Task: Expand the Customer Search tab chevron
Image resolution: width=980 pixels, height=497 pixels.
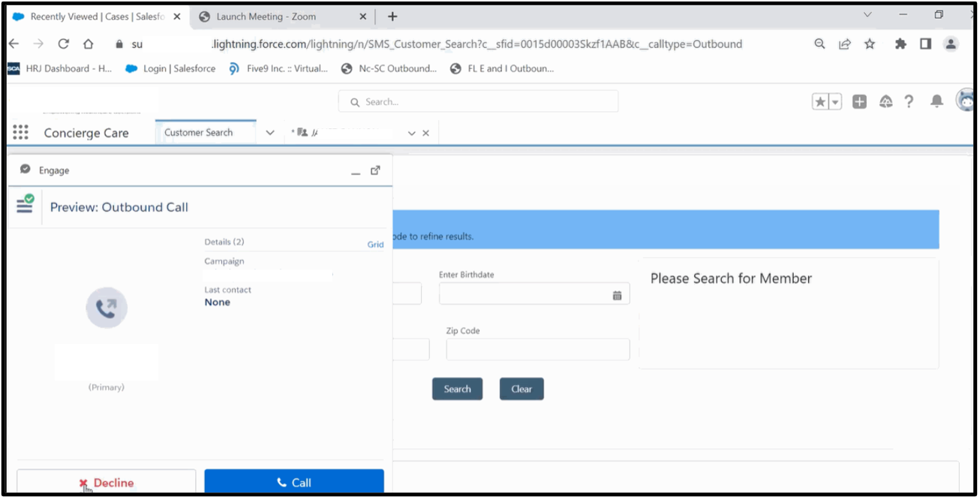Action: click(x=270, y=133)
